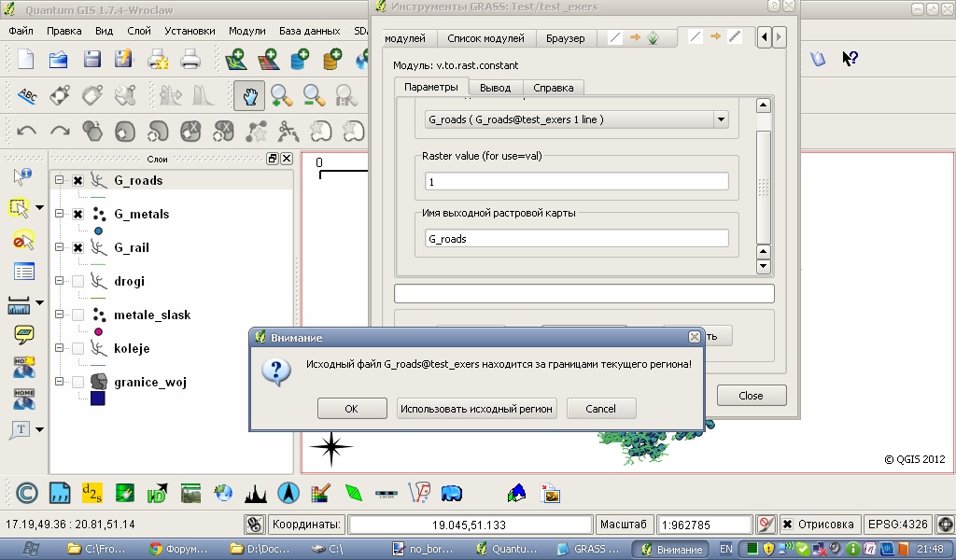Collapse the metale_slask layer tree node
The image size is (956, 560).
(59, 315)
